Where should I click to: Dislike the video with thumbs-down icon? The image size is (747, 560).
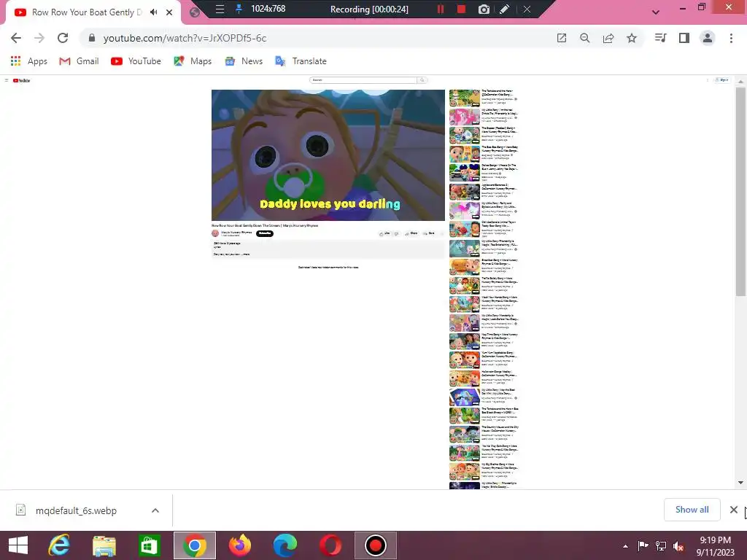click(396, 233)
